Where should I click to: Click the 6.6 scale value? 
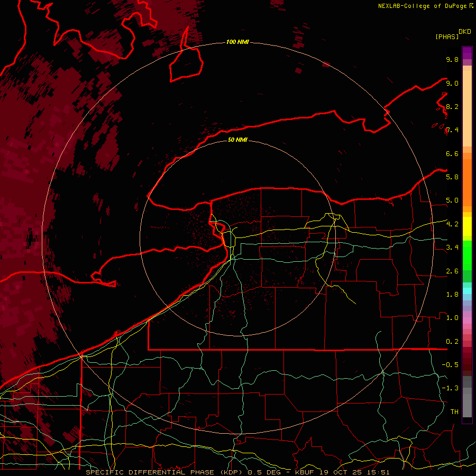452,153
